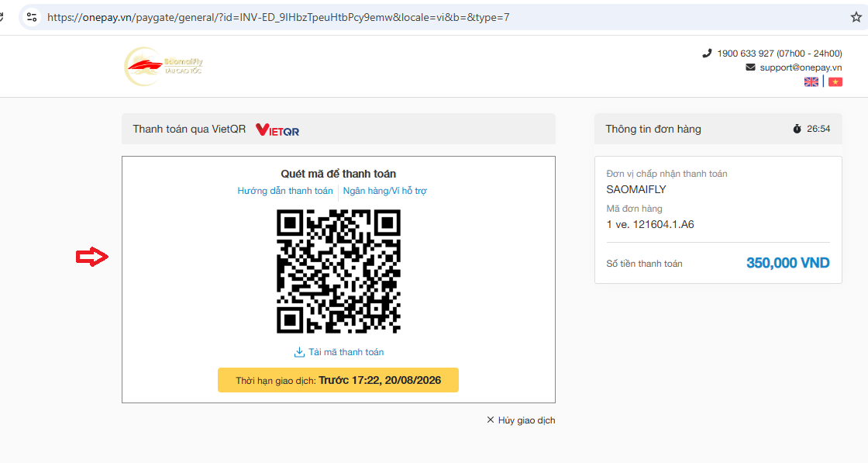Click the QR payment code image
This screenshot has height=463, width=868.
click(338, 271)
